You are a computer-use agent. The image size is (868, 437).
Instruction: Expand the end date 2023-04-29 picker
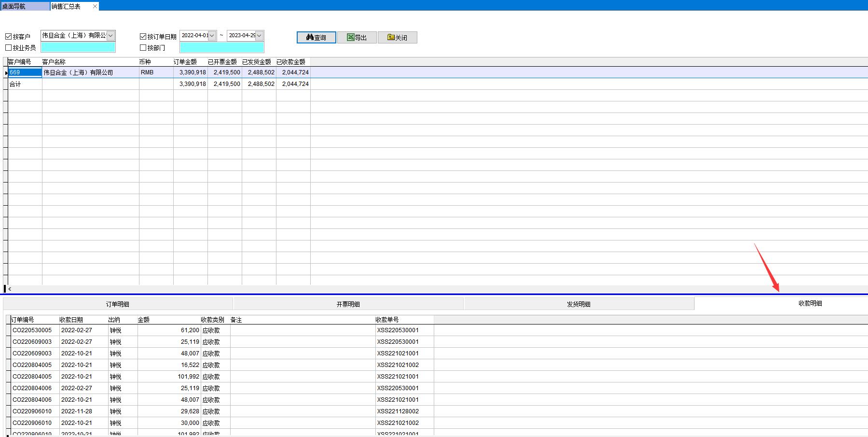point(259,36)
